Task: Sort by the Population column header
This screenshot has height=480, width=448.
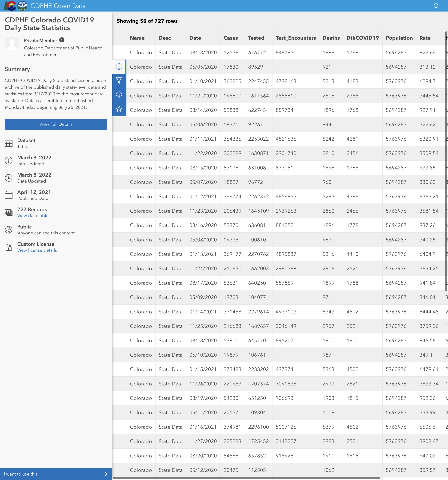Action: tap(399, 38)
